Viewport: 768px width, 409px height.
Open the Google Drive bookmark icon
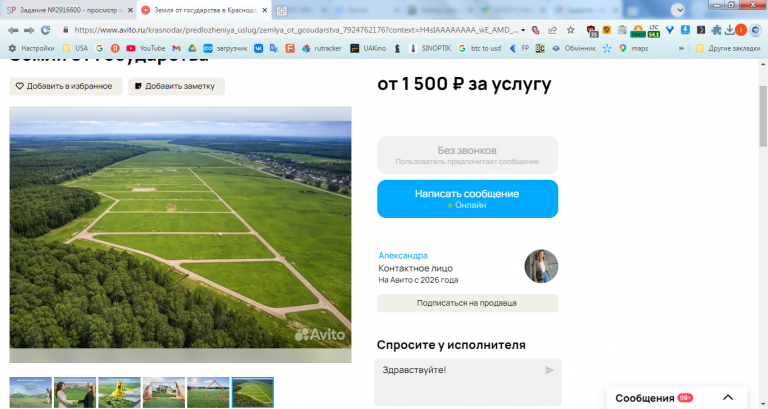pos(192,48)
